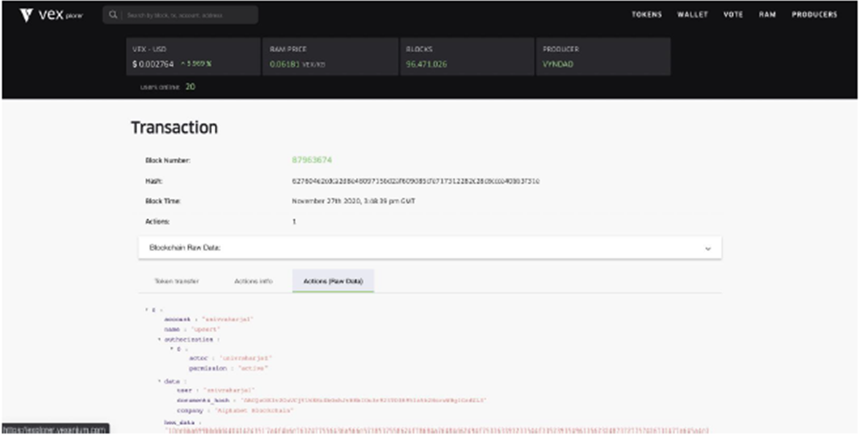Click the RAM PRICE value card

pyautogui.click(x=331, y=57)
